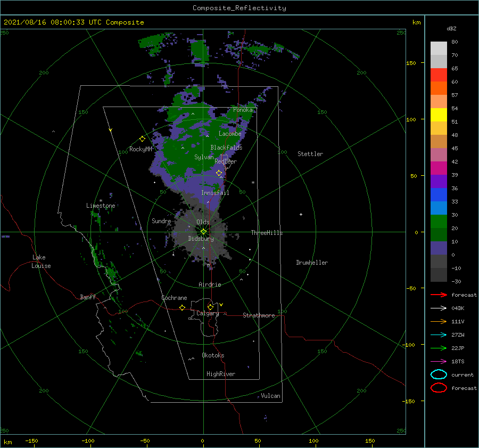Click the Ponoka label
The height and width of the screenshot is (448, 479).
click(x=243, y=110)
